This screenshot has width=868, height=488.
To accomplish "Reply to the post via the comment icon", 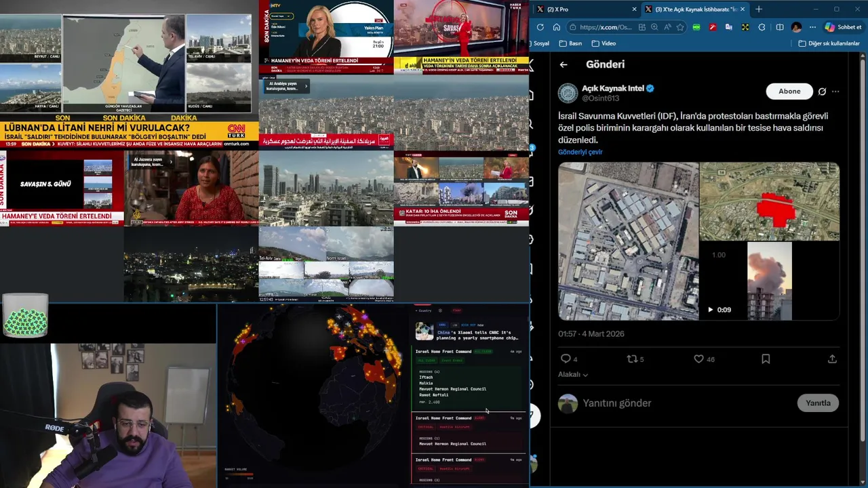I will point(566,359).
